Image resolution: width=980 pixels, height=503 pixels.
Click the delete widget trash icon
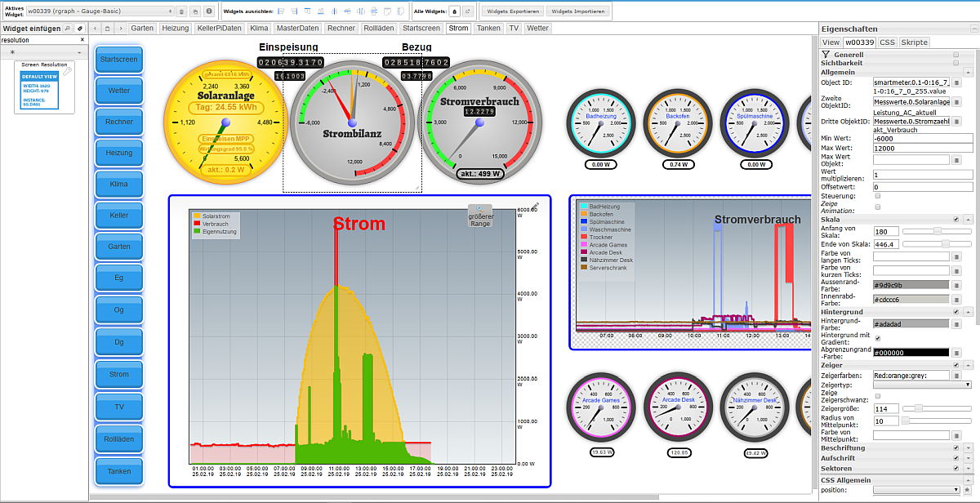click(182, 11)
